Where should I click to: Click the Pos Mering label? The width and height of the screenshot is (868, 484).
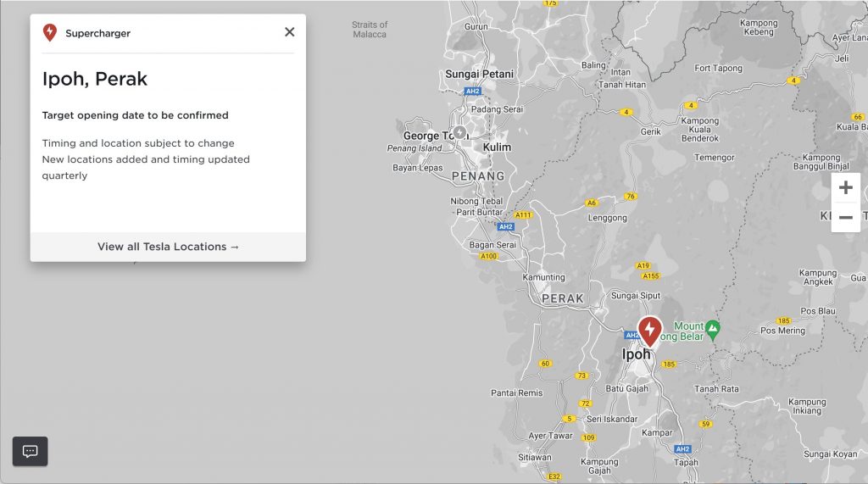tap(782, 331)
